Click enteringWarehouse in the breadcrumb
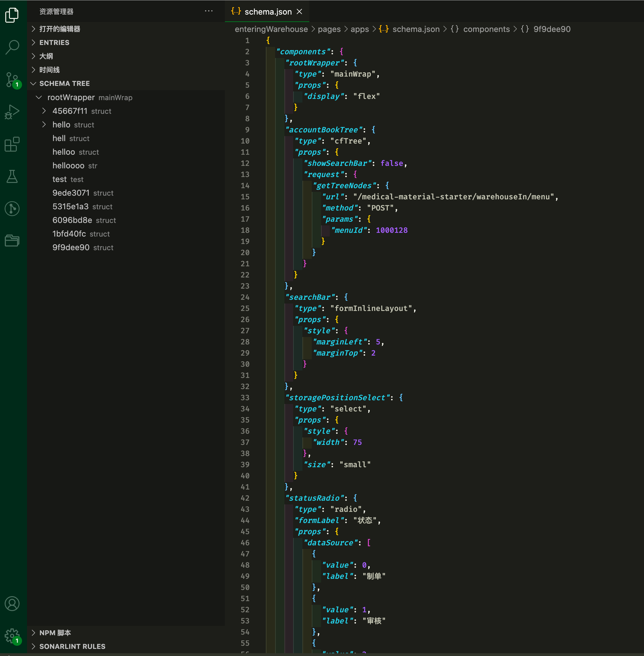The height and width of the screenshot is (656, 644). [x=271, y=29]
